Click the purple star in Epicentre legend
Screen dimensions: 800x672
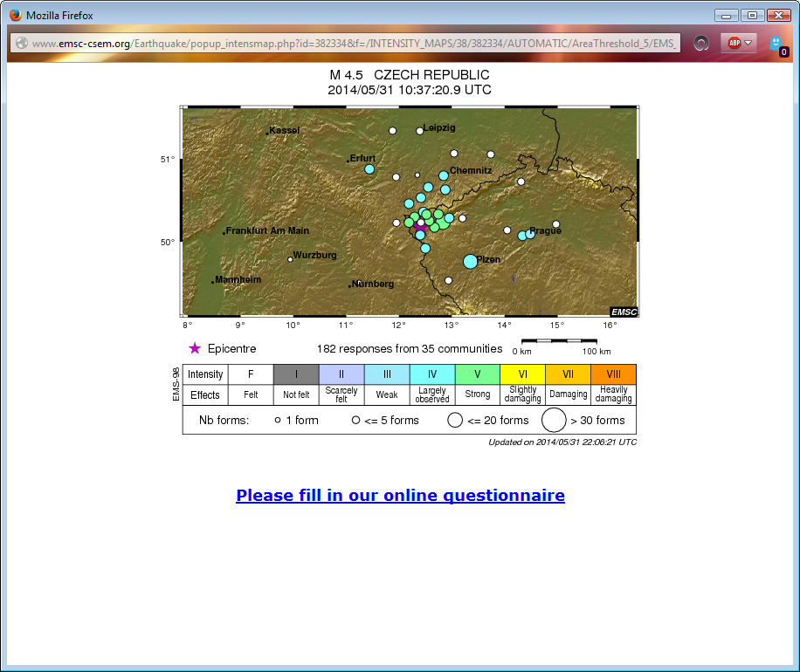point(195,349)
